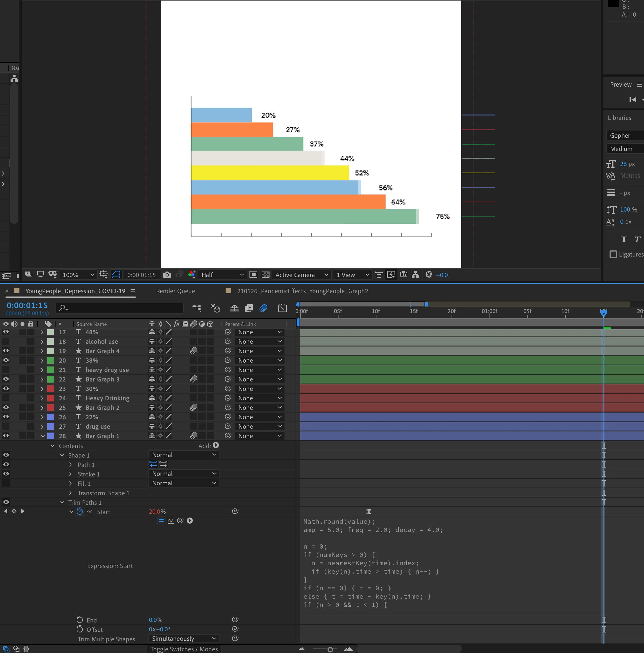Viewport: 644px width, 653px height.
Task: Toggle the Start property stopwatch
Action: (79, 511)
